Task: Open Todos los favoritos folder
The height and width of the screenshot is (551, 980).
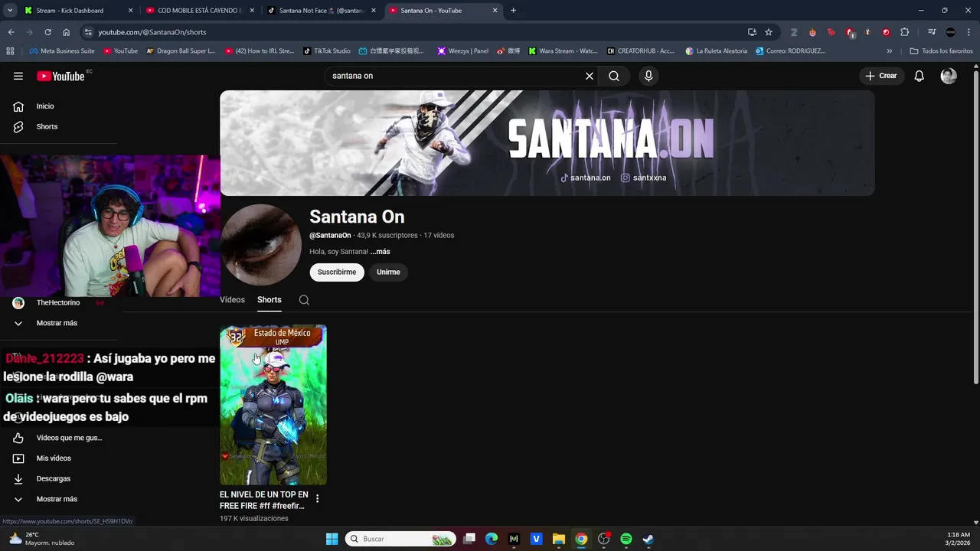Action: [x=942, y=51]
